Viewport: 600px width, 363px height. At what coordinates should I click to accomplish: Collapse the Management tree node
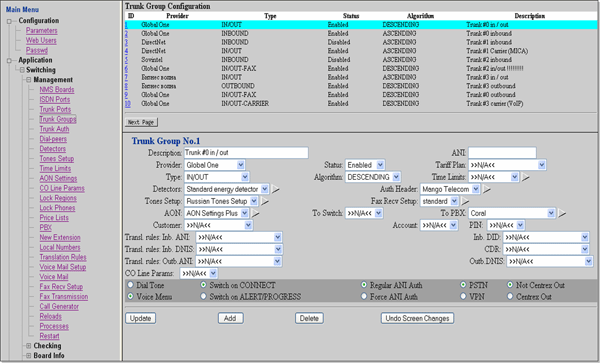(x=29, y=80)
